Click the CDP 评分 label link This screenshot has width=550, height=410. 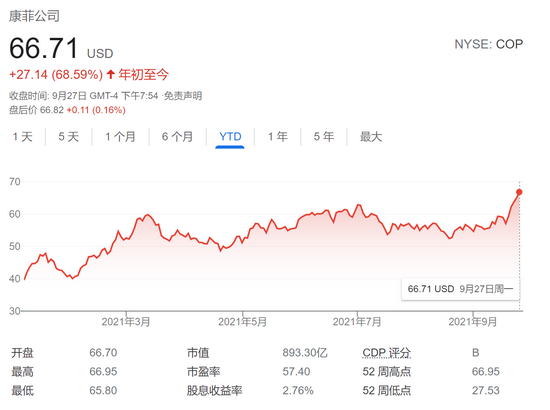point(387,353)
